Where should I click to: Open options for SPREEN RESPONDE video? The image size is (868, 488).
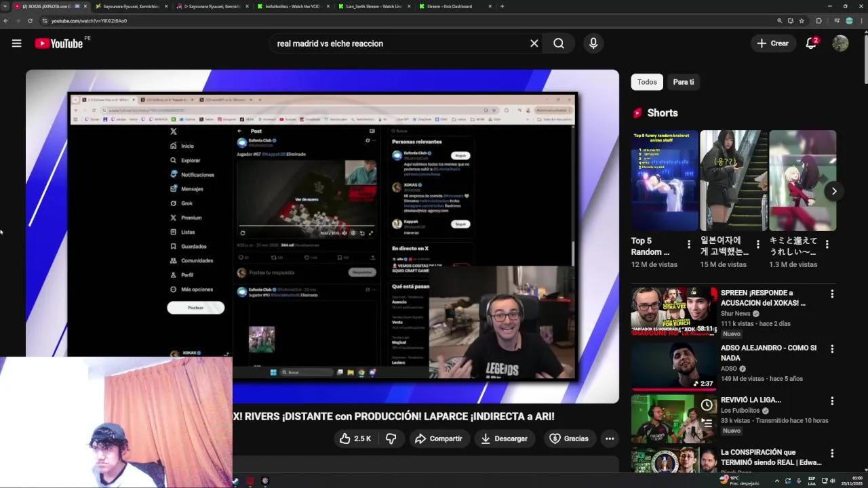coord(832,294)
